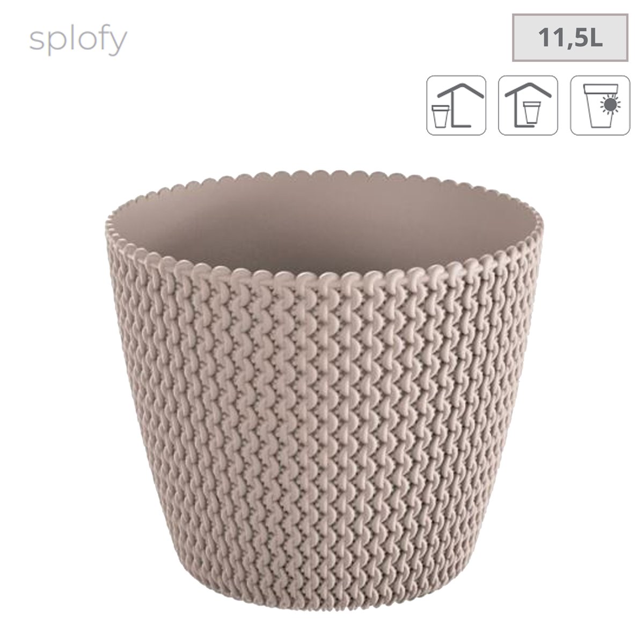This screenshot has height=644, width=644.
Task: Select the 11,5L capacity badge
Action: [571, 38]
